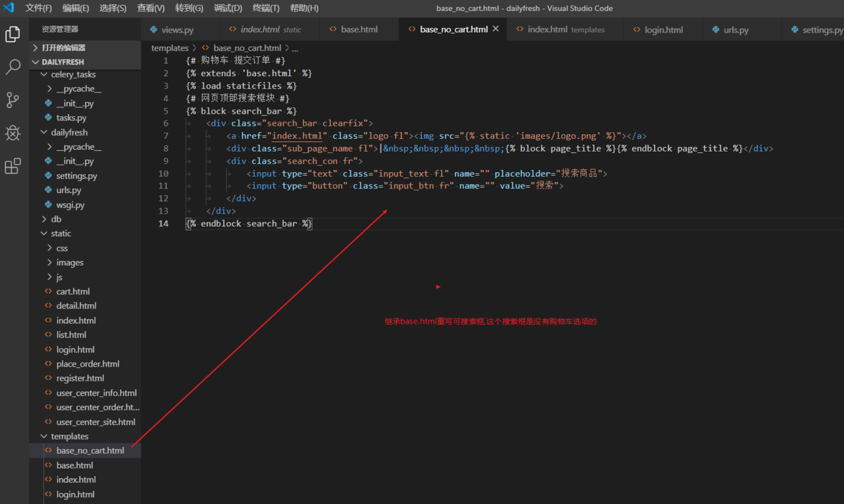The width and height of the screenshot is (844, 504).
Task: Close the base_no_cart.html tab
Action: click(x=496, y=29)
